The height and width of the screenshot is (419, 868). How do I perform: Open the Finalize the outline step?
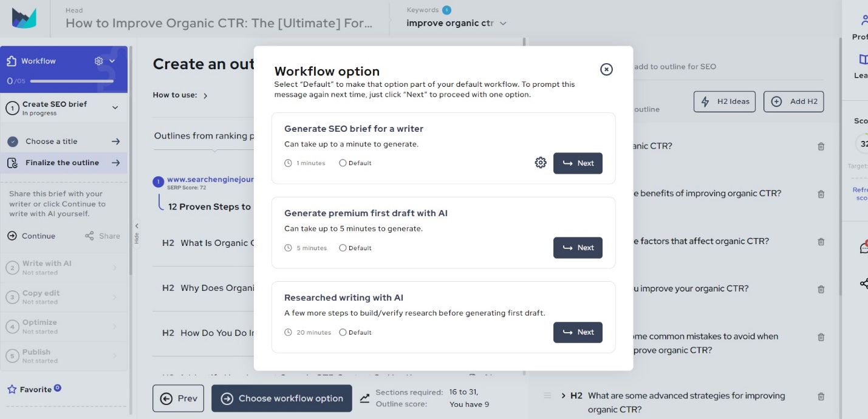pyautogui.click(x=64, y=163)
